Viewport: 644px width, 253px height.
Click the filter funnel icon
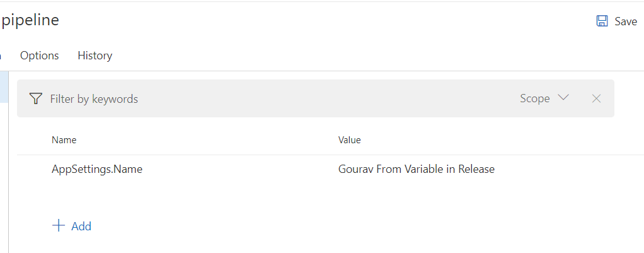pos(36,98)
